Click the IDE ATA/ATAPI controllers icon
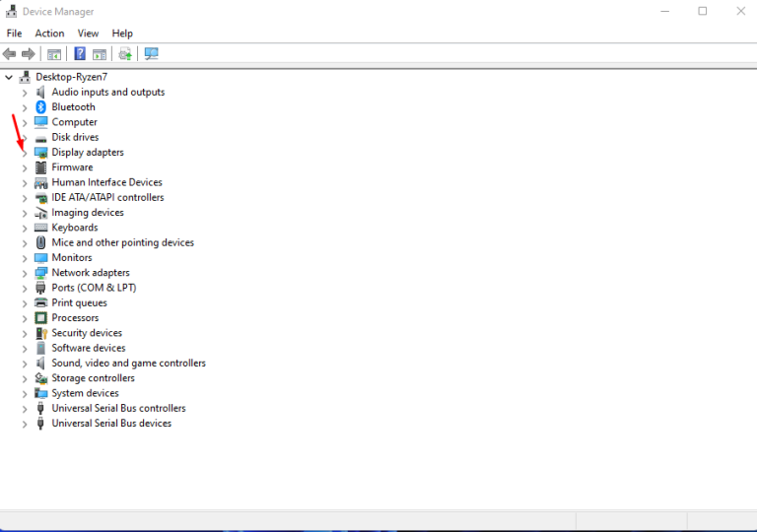 point(41,197)
